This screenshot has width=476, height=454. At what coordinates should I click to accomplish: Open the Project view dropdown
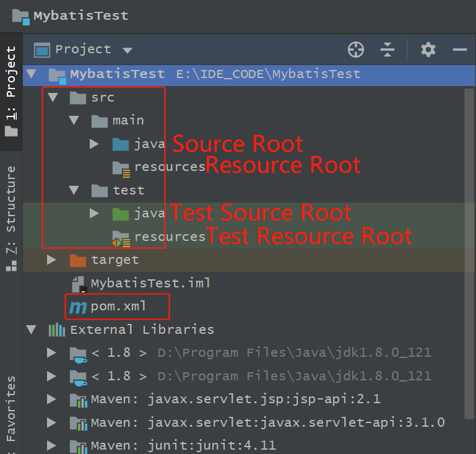128,50
